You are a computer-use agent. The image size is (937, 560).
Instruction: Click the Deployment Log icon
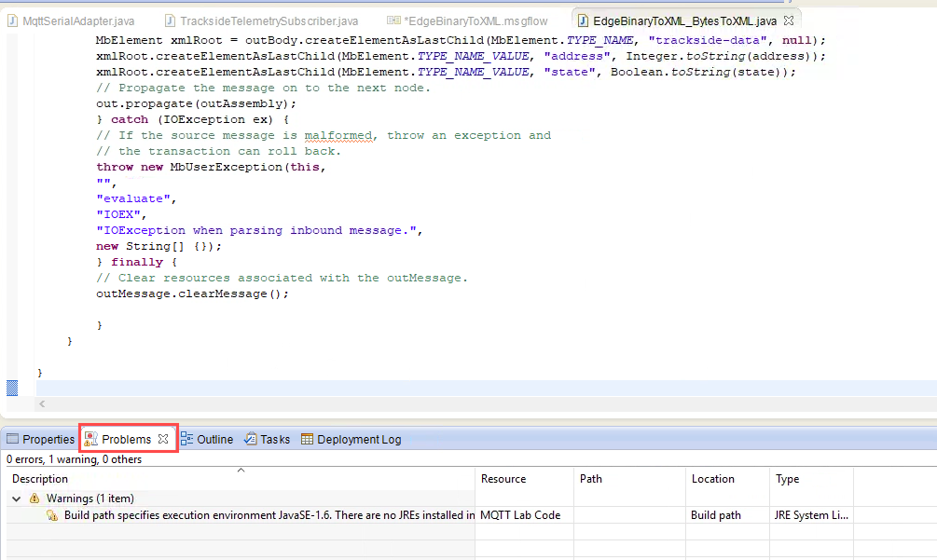[x=307, y=439]
